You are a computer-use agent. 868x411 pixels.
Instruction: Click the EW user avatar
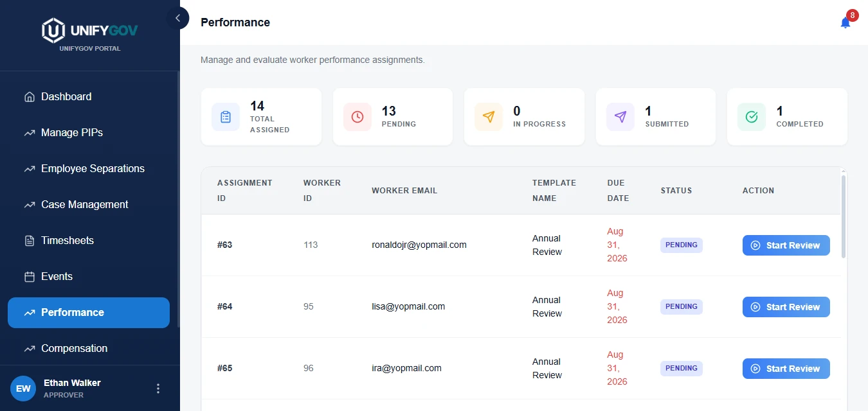(23, 389)
